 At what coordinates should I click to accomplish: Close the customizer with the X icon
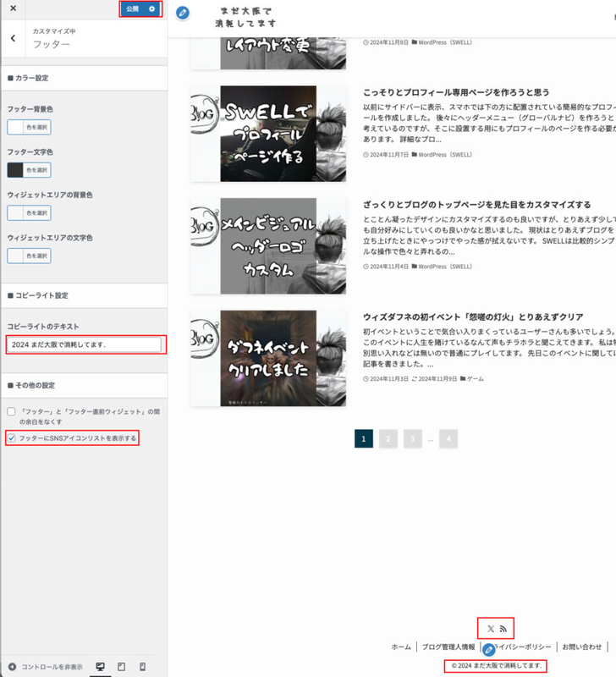click(13, 8)
